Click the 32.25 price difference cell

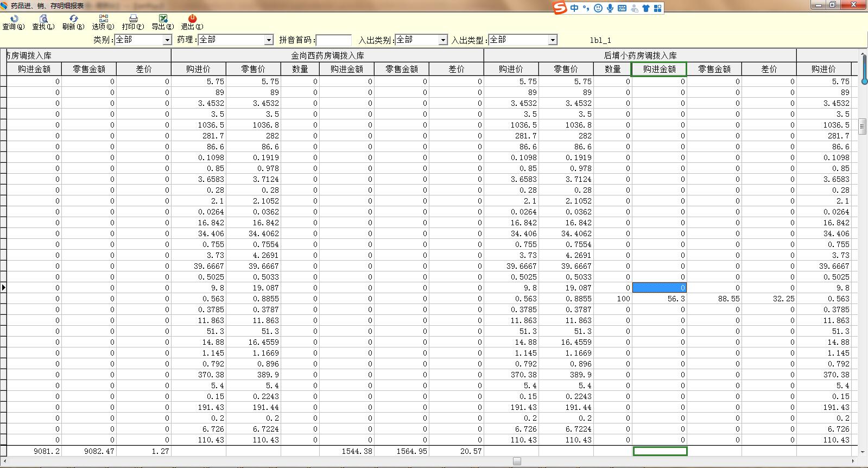[769, 299]
